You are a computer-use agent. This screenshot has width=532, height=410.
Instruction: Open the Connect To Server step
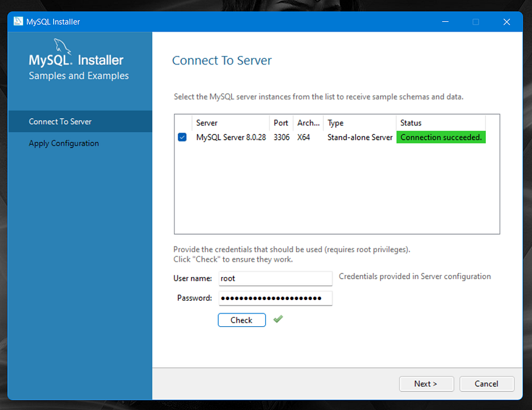tap(80, 121)
